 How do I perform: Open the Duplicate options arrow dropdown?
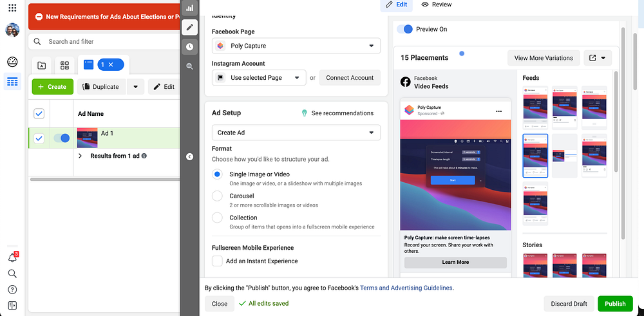pos(135,87)
